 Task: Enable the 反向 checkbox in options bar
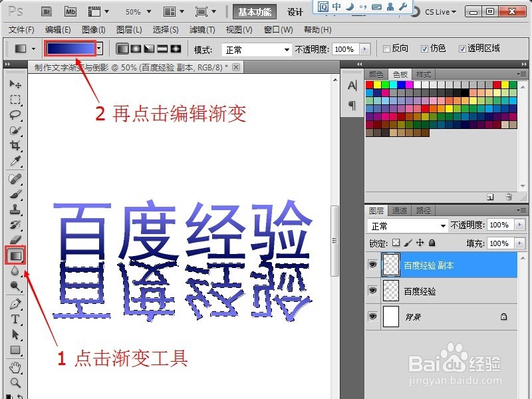pos(385,48)
